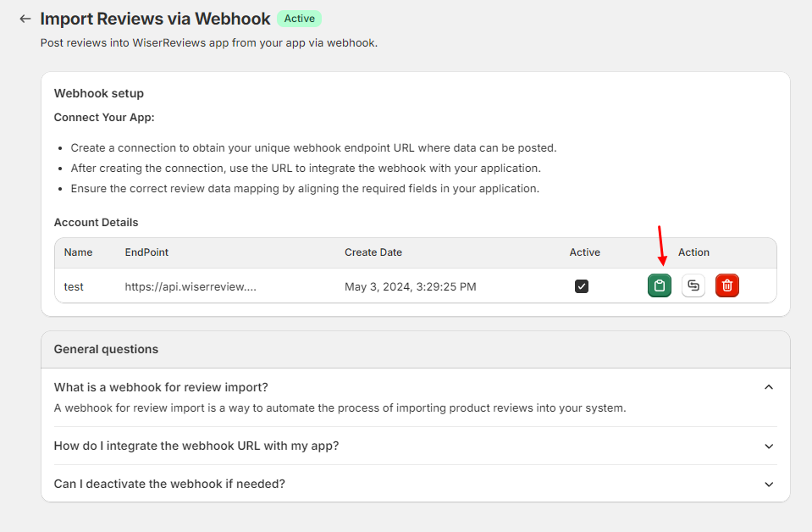The image size is (812, 532).
Task: Select the "test" connection name cell
Action: (74, 286)
